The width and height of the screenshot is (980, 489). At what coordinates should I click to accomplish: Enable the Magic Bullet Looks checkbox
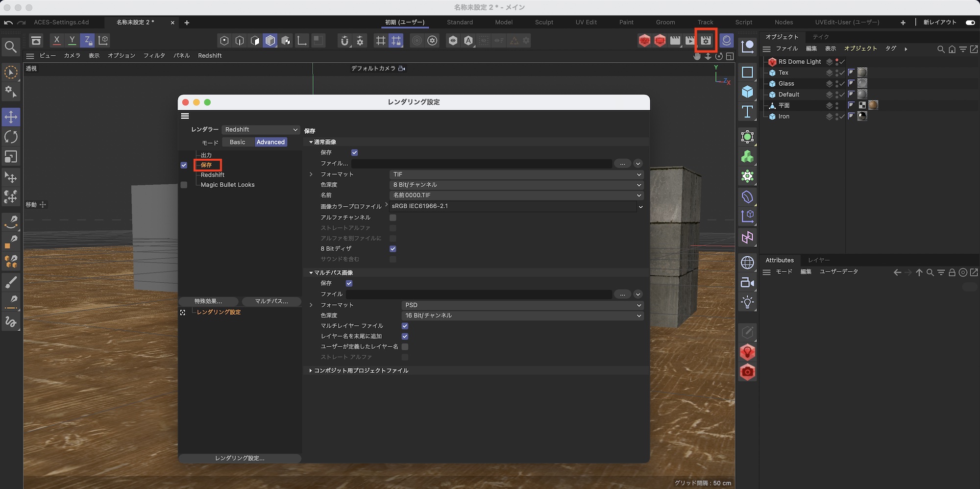click(184, 185)
